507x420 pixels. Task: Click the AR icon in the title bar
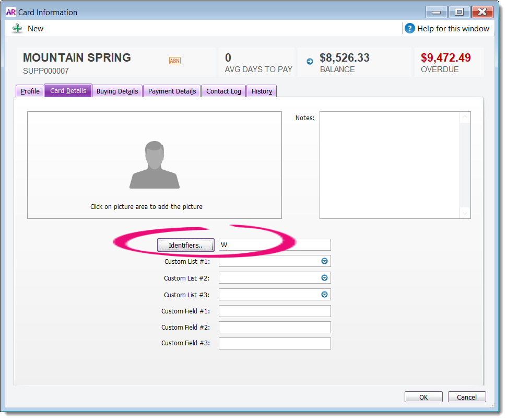[x=10, y=12]
